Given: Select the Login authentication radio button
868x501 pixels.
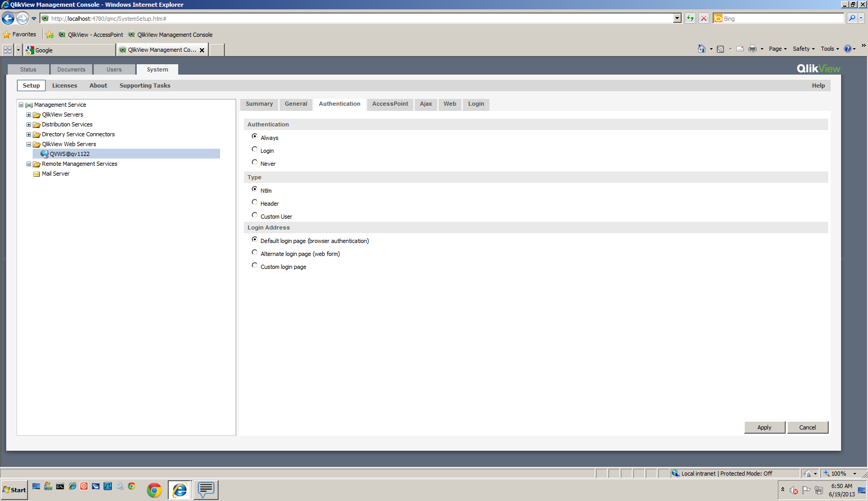Looking at the screenshot, I should tap(254, 149).
